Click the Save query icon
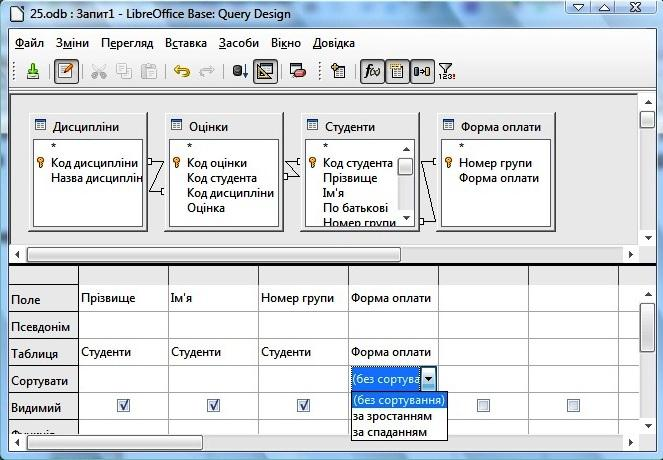The height and width of the screenshot is (460, 663). (33, 71)
